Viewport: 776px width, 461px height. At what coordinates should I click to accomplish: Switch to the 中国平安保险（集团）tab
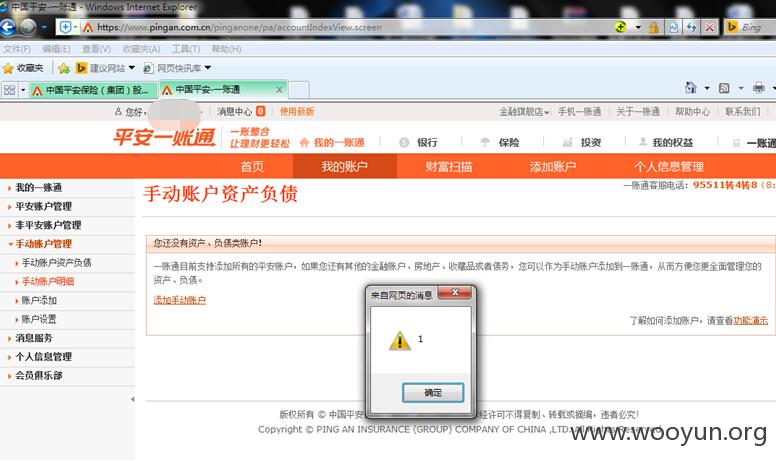click(x=92, y=90)
